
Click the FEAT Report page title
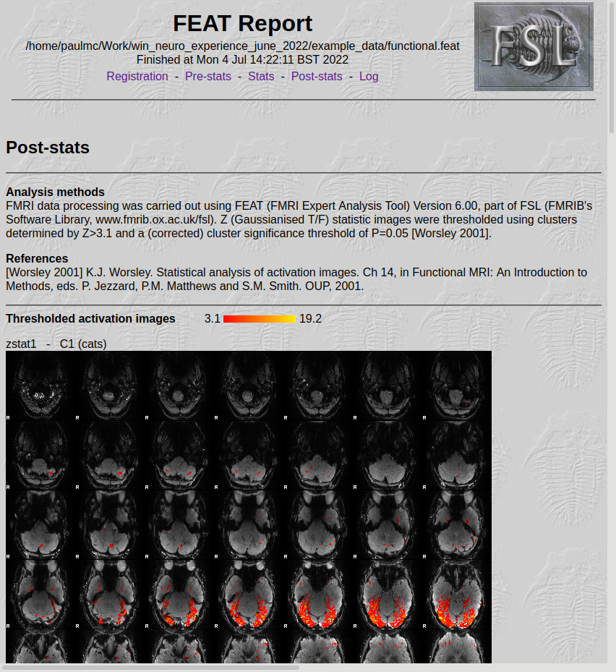[x=242, y=23]
